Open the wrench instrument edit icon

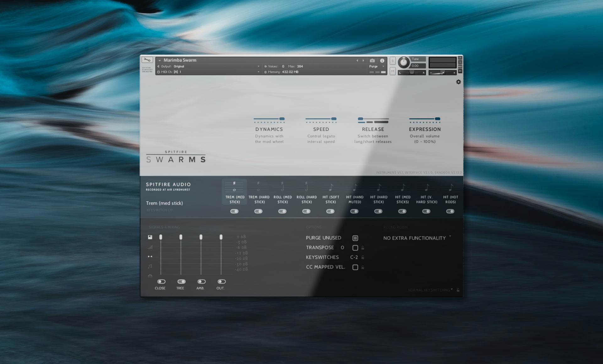point(147,60)
